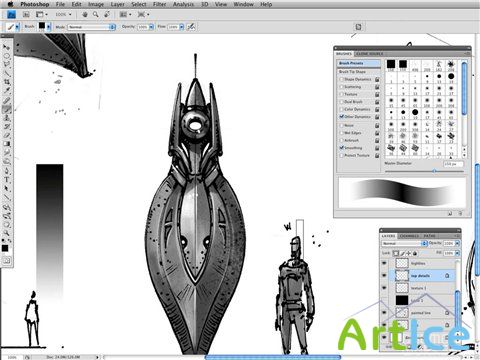Select the painted line layer
480x360 pixels.
click(422, 313)
